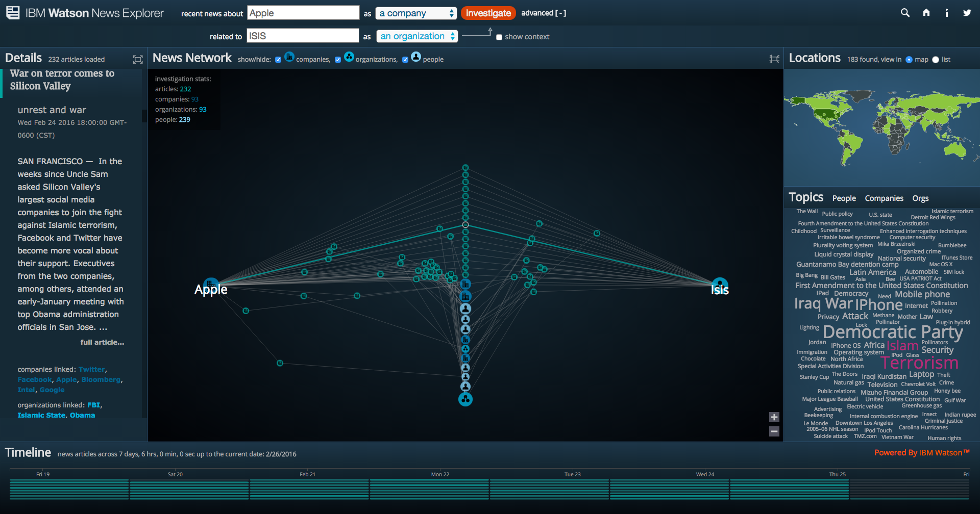980x514 pixels.
Task: Switch to the People tab
Action: tap(844, 198)
